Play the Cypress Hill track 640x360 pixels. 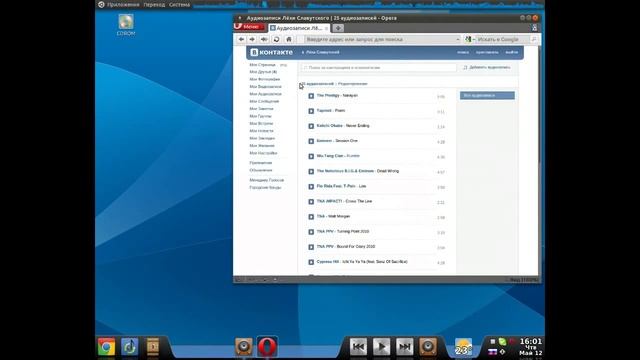pos(311,262)
